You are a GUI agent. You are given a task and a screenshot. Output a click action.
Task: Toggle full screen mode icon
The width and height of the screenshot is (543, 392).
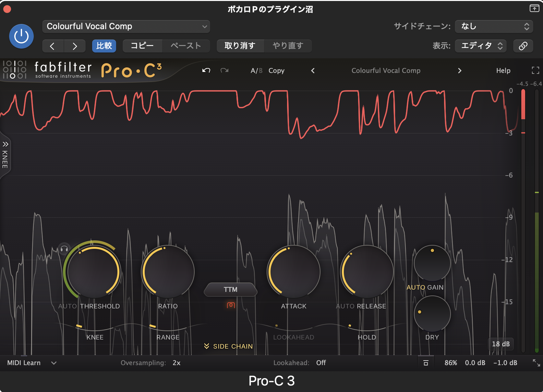pos(536,70)
